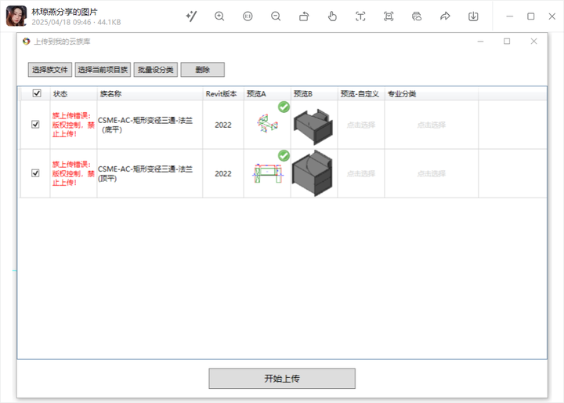Viewport: 564px width, 403px height.
Task: Toggle the select-all checkbox in table header
Action: point(37,93)
